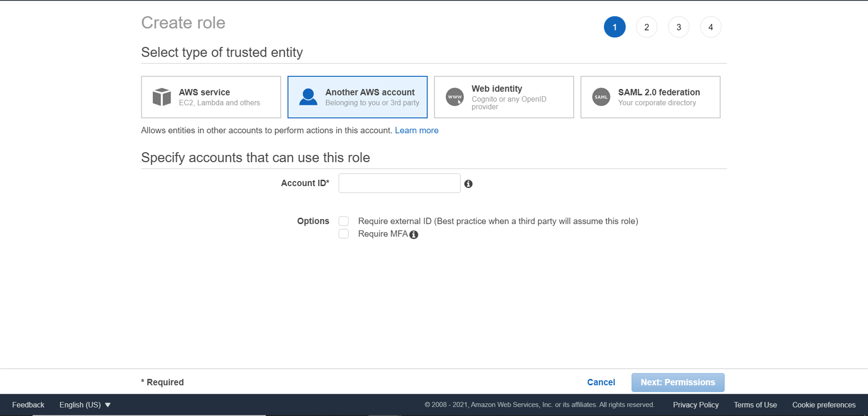Click the Require MFA info icon
This screenshot has height=416, width=868.
point(414,235)
